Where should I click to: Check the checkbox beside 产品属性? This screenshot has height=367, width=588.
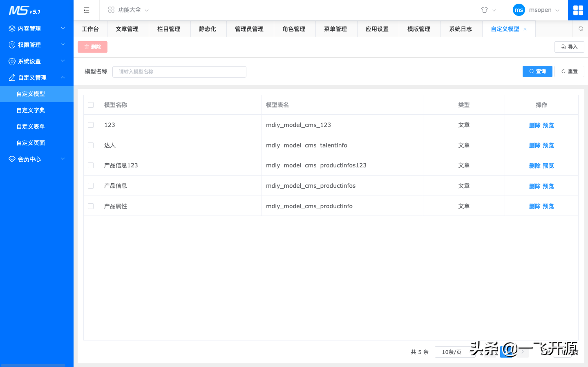[x=91, y=206]
